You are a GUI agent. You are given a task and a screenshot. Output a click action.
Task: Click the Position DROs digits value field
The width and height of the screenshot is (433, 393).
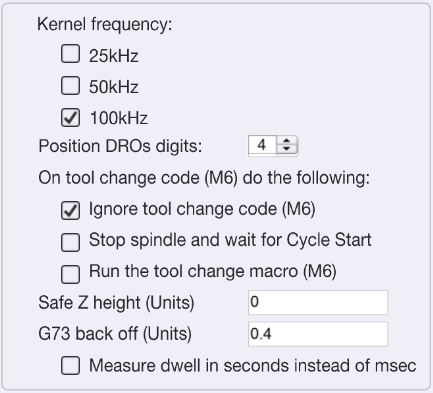[262, 145]
